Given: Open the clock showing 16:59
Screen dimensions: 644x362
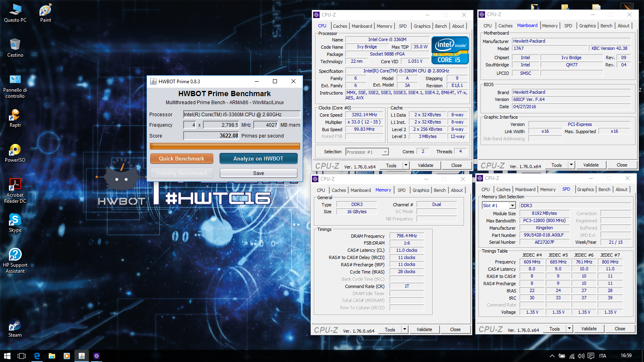Looking at the screenshot, I should (626, 356).
